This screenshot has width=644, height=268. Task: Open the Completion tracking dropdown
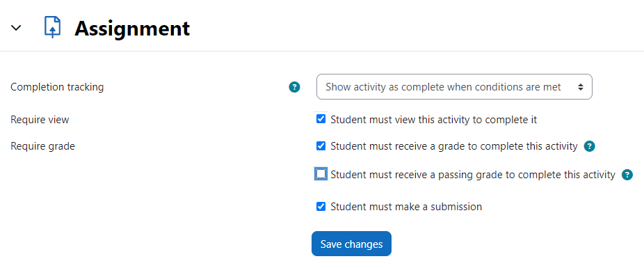click(454, 87)
